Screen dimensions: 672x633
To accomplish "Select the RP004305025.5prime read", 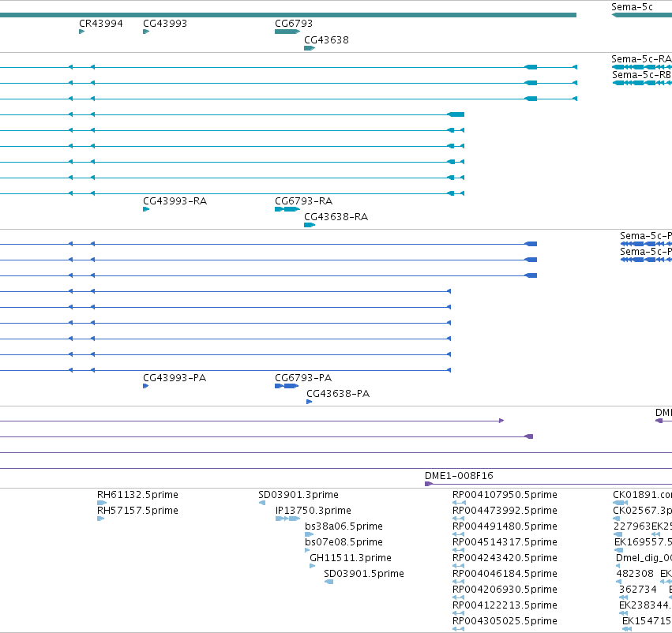I will pyautogui.click(x=459, y=629).
